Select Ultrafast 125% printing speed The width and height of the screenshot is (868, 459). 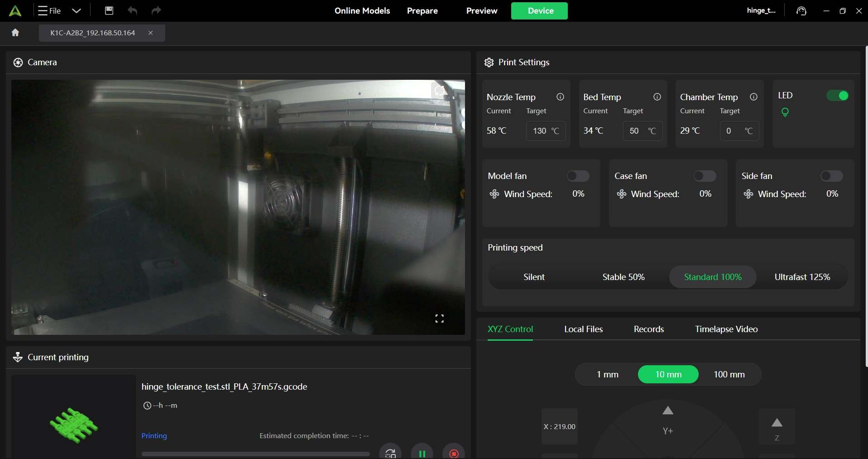(802, 277)
